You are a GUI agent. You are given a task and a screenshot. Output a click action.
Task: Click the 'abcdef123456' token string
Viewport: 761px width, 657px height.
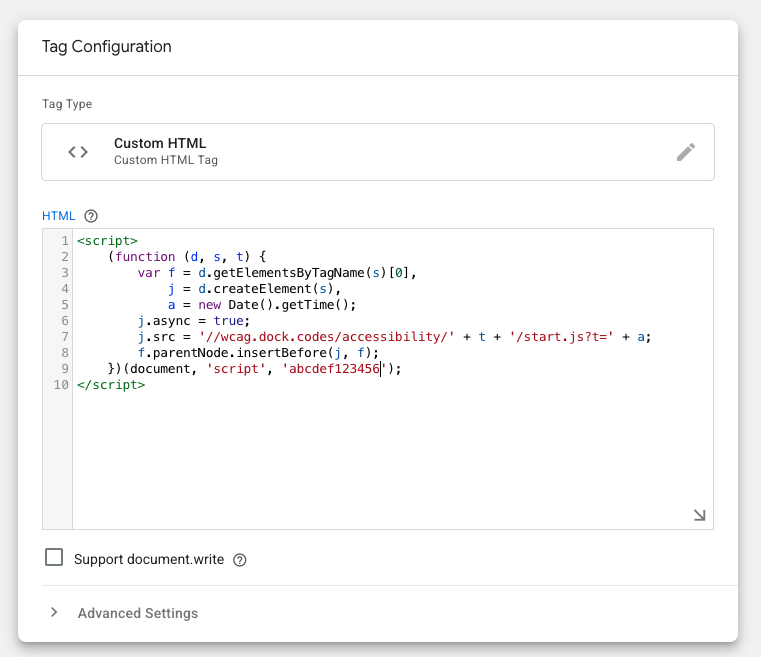tap(334, 369)
